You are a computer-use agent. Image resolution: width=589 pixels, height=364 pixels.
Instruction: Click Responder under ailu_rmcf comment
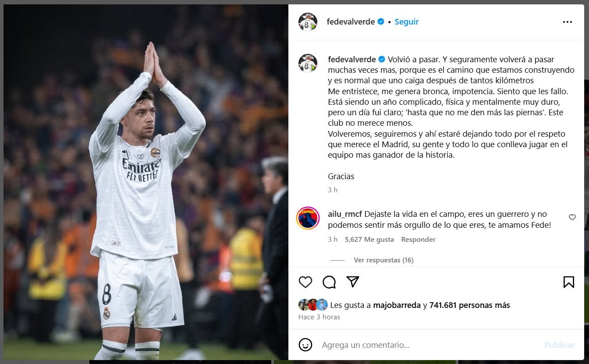(x=418, y=240)
